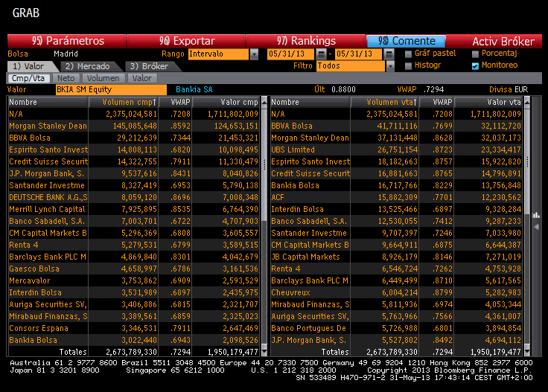This screenshot has height=392, width=548.
Task: Click the sell table vertical scrollbar thumb
Action: pyautogui.click(x=526, y=162)
